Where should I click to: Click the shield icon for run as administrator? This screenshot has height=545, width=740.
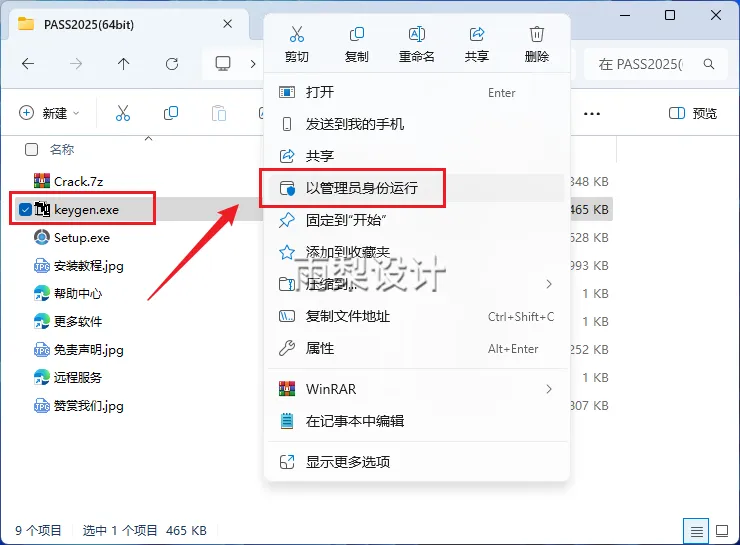coord(287,188)
